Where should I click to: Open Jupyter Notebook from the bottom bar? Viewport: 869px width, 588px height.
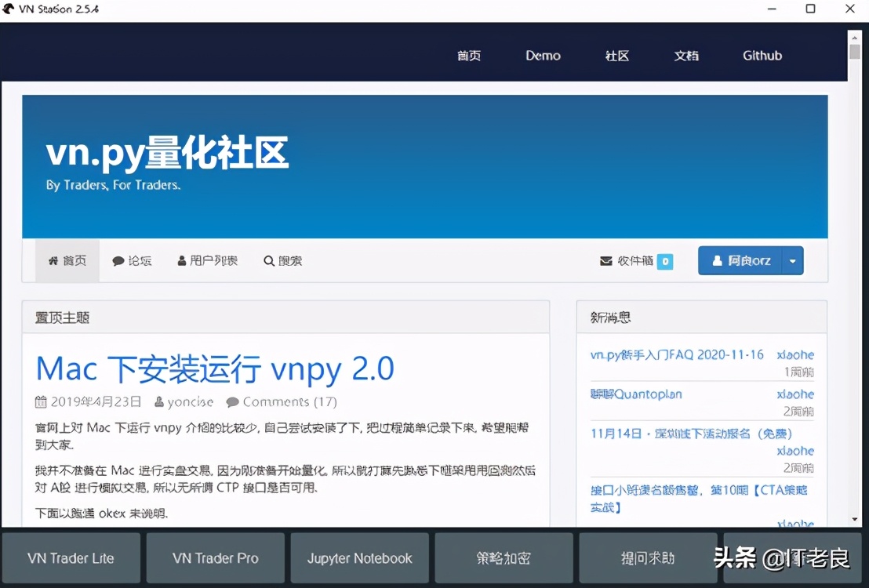(359, 558)
